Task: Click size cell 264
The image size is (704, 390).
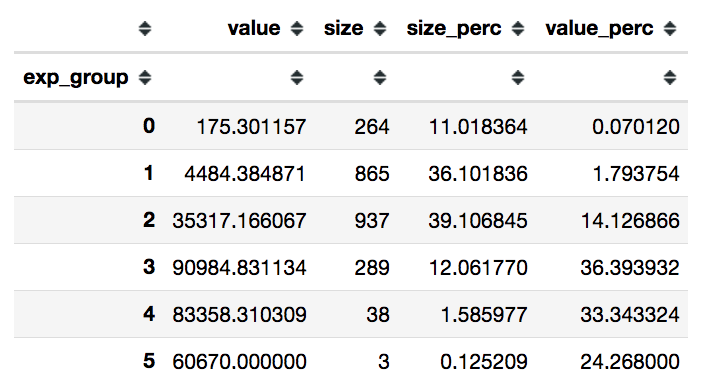Action: pyautogui.click(x=372, y=127)
